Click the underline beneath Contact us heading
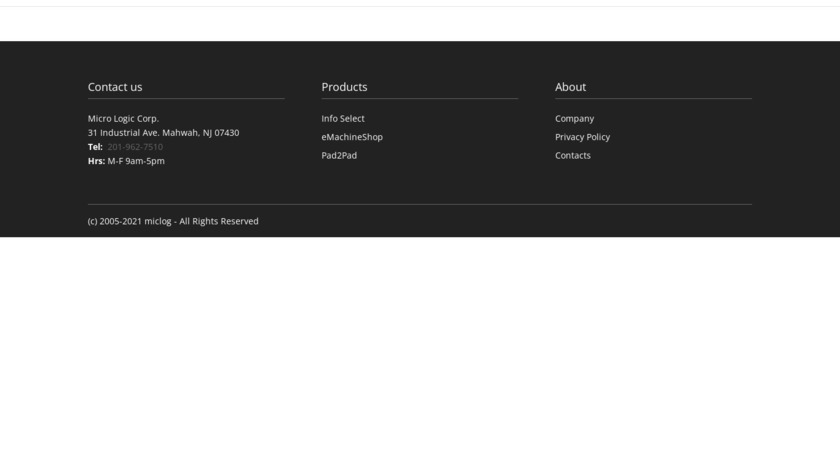840x472 pixels. coord(186,98)
